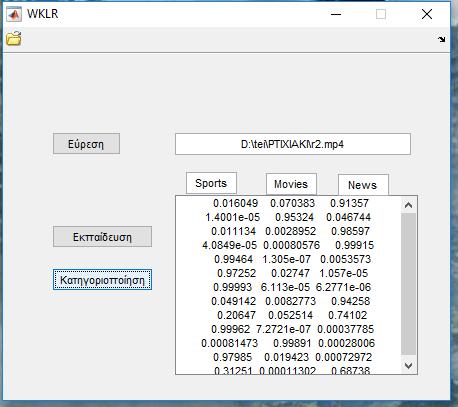Viewport: 458px width, 407px height.
Task: Select the value 0.049142 in results
Action: (233, 301)
